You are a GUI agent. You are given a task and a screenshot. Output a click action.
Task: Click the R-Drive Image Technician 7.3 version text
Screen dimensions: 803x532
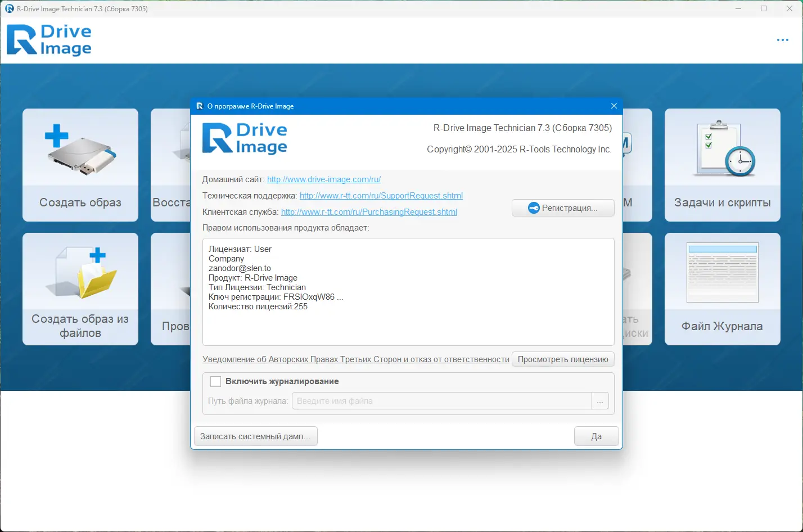coord(522,128)
